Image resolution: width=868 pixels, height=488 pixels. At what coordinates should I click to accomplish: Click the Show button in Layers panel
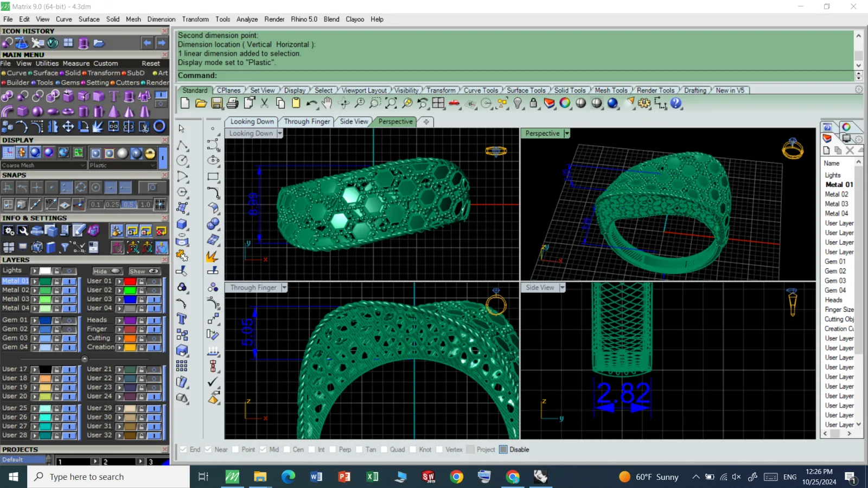tap(144, 271)
